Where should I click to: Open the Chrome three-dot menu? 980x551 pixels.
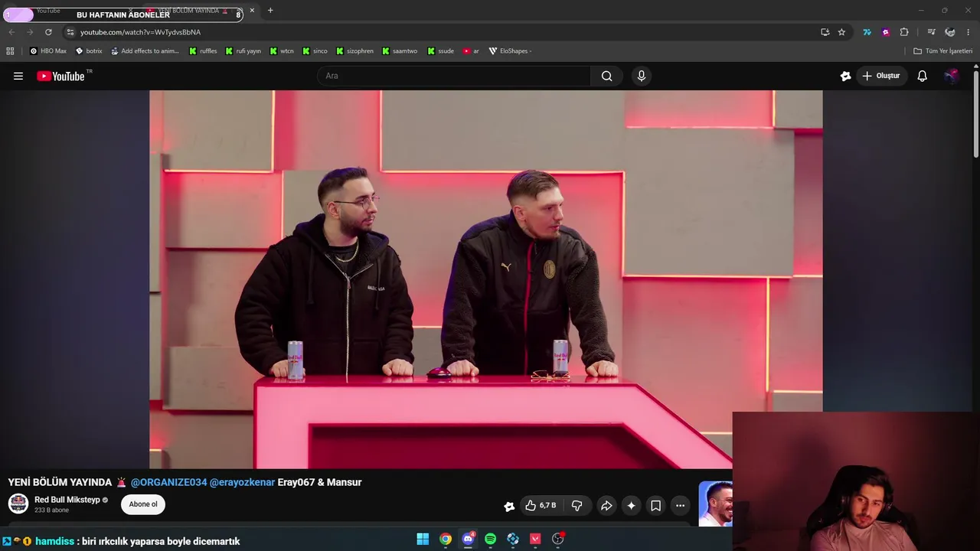[968, 32]
